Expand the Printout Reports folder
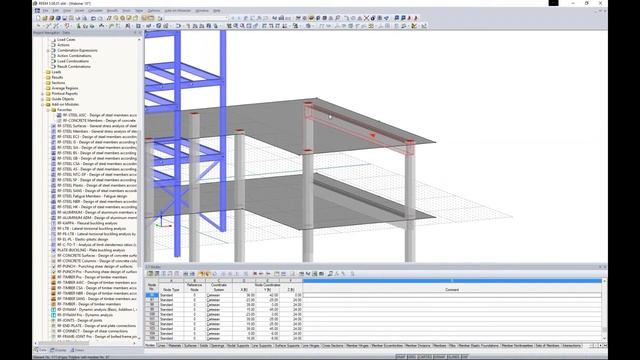640x360 pixels. point(42,93)
